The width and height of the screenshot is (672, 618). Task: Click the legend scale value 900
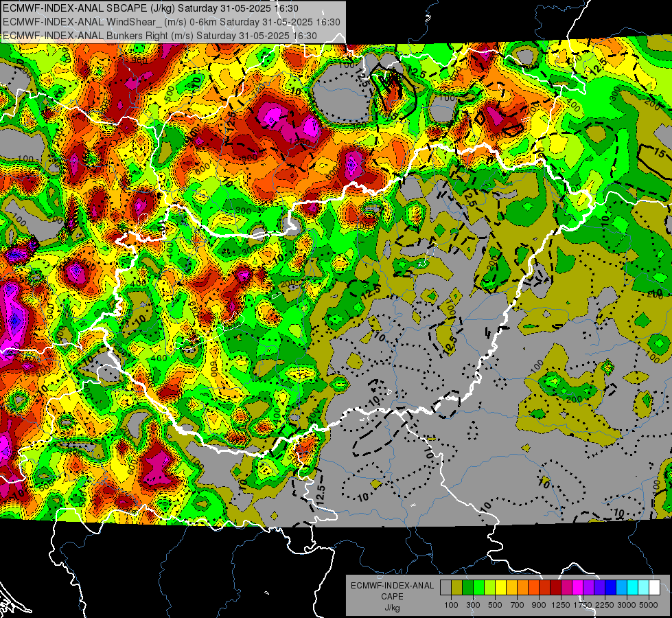tap(539, 605)
